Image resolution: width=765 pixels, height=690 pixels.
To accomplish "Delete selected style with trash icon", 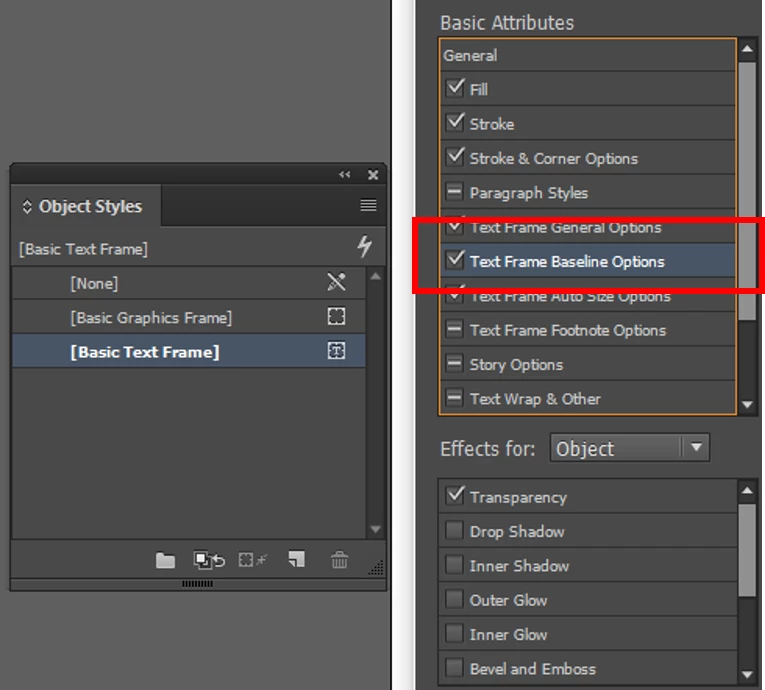I will tap(340, 560).
